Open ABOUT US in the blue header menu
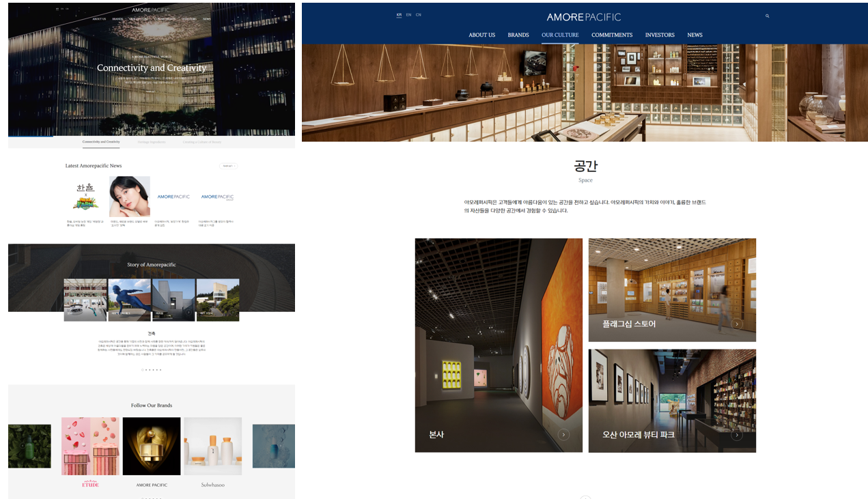868x499 pixels. pos(481,35)
